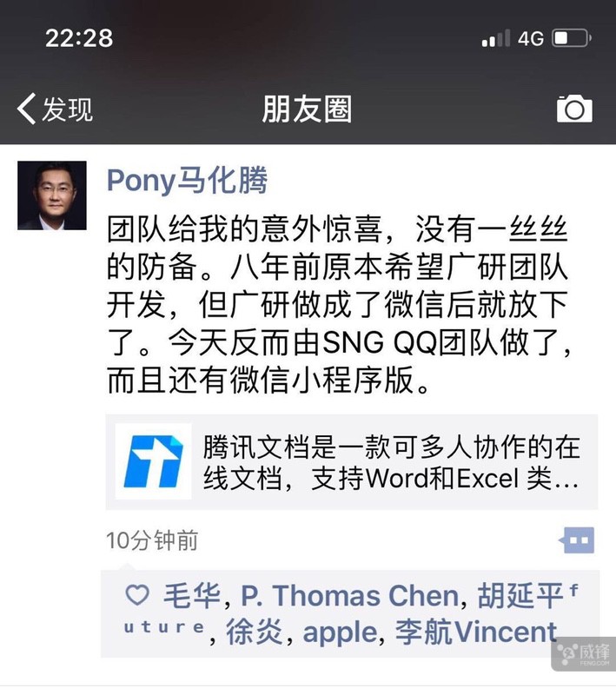The width and height of the screenshot is (616, 695).
Task: Tap the camera icon to post a moment
Action: click(x=574, y=109)
